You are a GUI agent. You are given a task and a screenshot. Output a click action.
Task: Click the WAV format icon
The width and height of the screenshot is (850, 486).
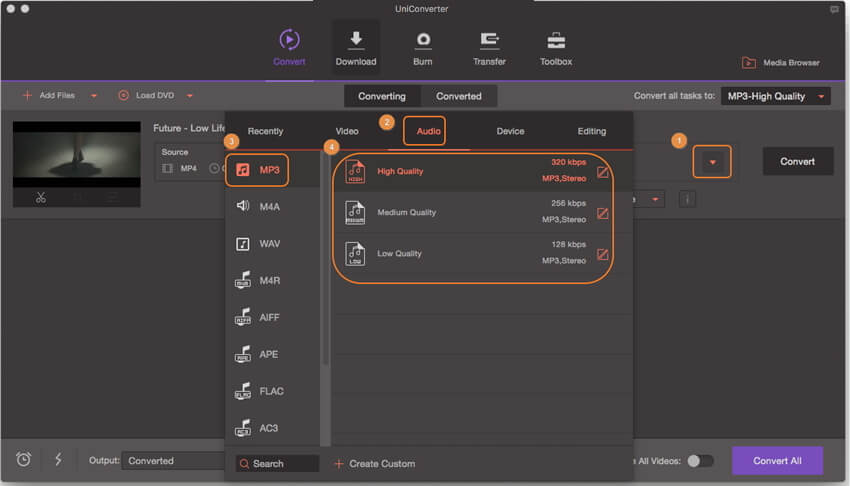[242, 244]
